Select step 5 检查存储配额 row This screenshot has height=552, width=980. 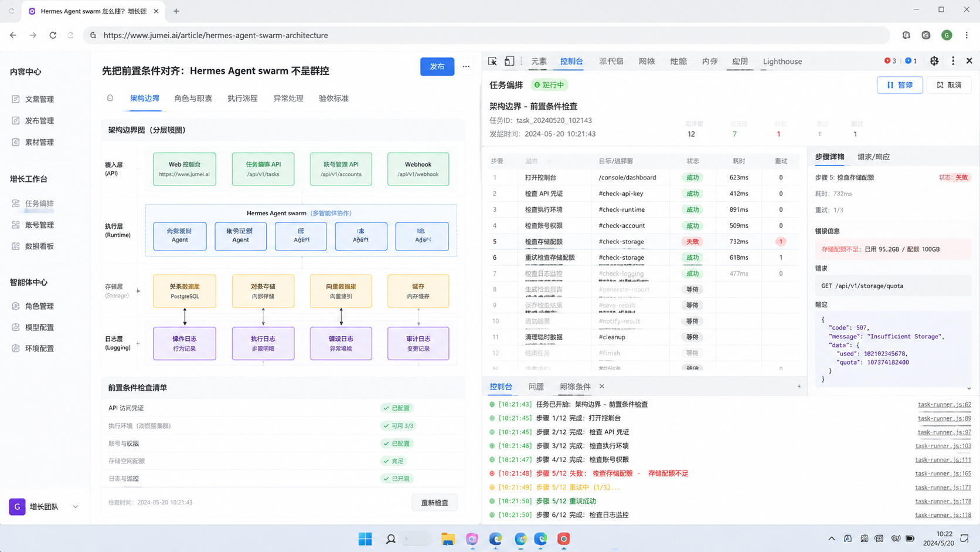[644, 242]
